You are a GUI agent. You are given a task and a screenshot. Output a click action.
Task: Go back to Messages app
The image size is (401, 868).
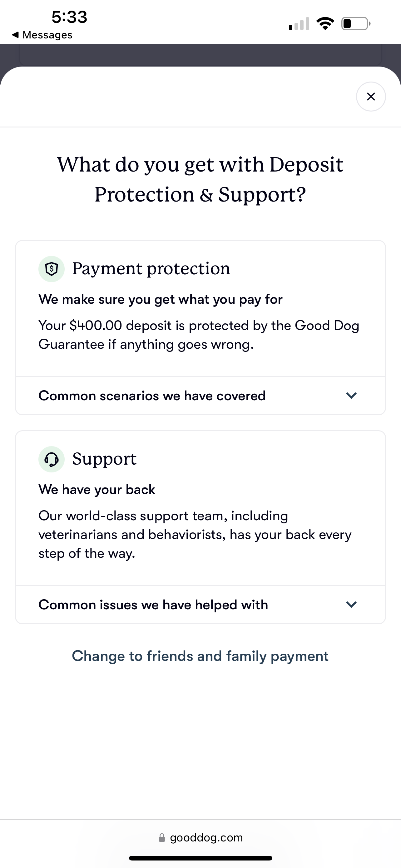pyautogui.click(x=42, y=35)
